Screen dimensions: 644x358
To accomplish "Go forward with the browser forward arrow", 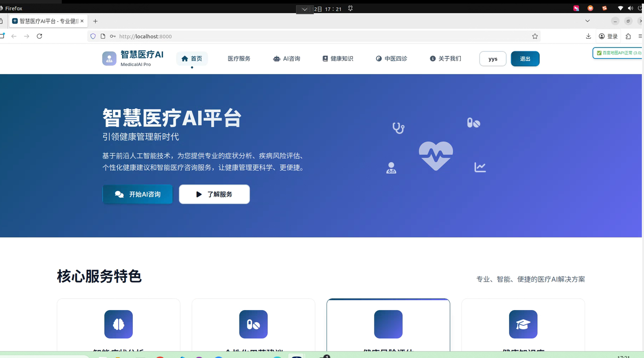I will (27, 36).
